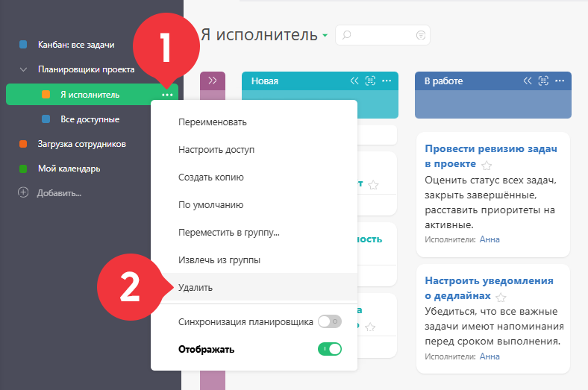This screenshot has width=588, height=390.
Task: Click the Новая column header title
Action: click(265, 81)
